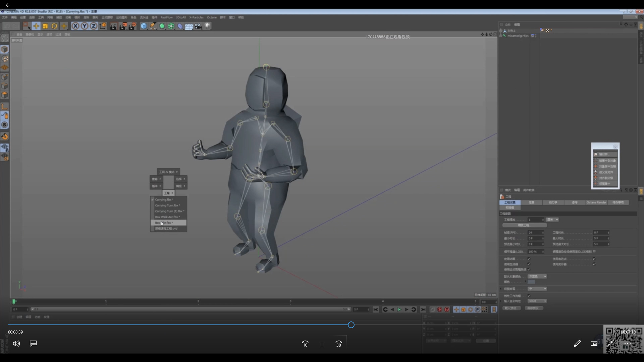Click the Render to Picture Viewer icon
The image size is (644, 362).
123,26
